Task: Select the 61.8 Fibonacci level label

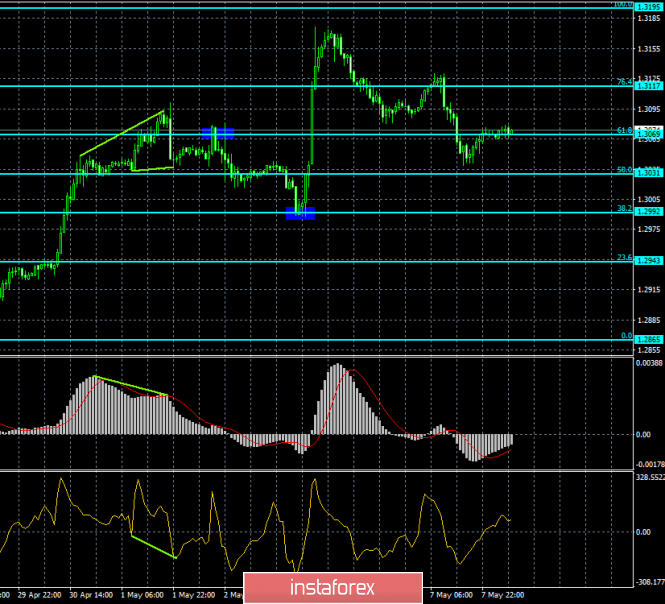Action: coord(624,130)
